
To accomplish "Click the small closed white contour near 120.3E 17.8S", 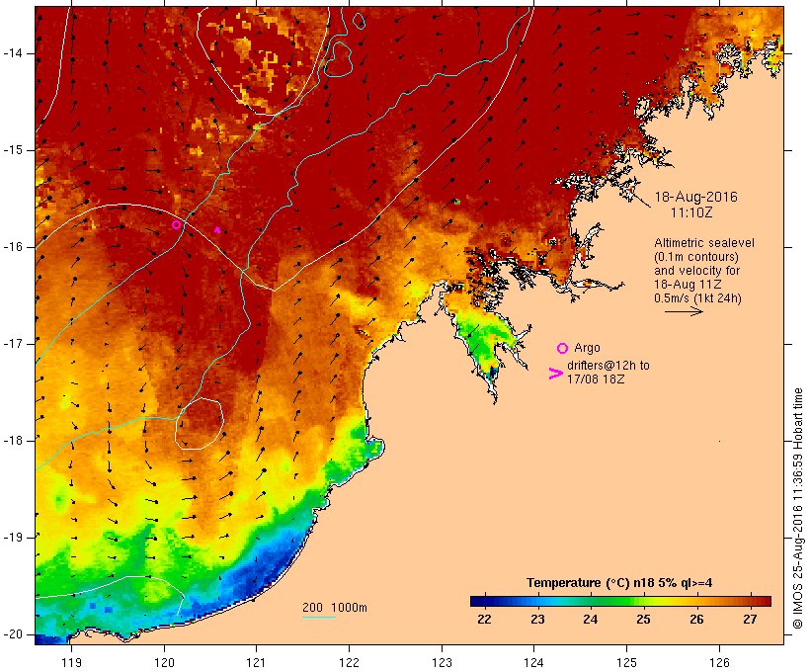I will pyautogui.click(x=199, y=424).
